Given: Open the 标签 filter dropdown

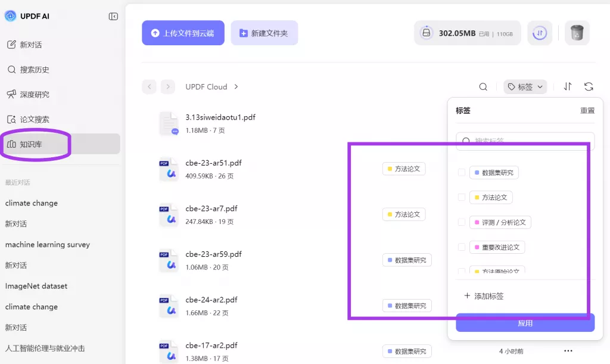Looking at the screenshot, I should (525, 86).
